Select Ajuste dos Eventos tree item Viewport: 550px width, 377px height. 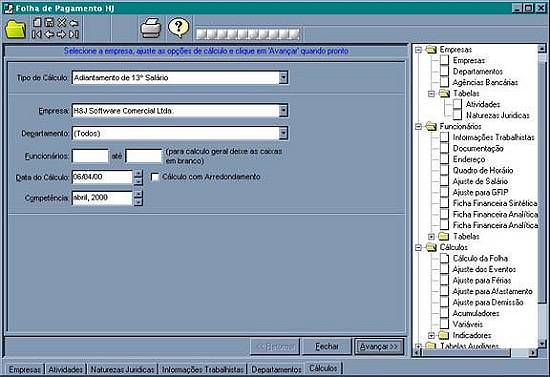pos(484,269)
